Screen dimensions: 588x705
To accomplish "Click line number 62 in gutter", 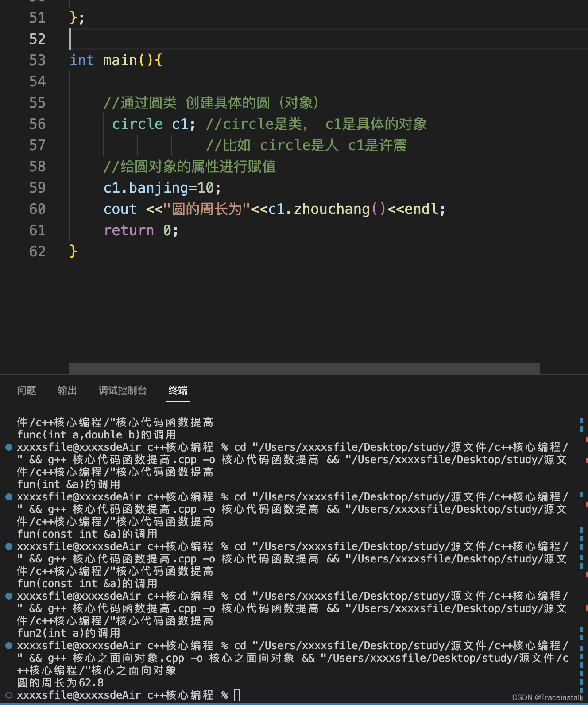I will pyautogui.click(x=37, y=252).
